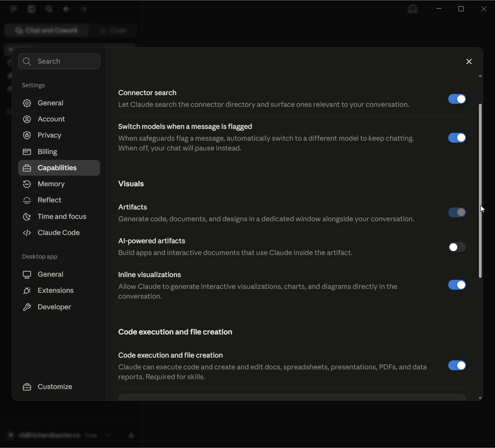Close the settings dialog with X
495x448 pixels.
469,61
